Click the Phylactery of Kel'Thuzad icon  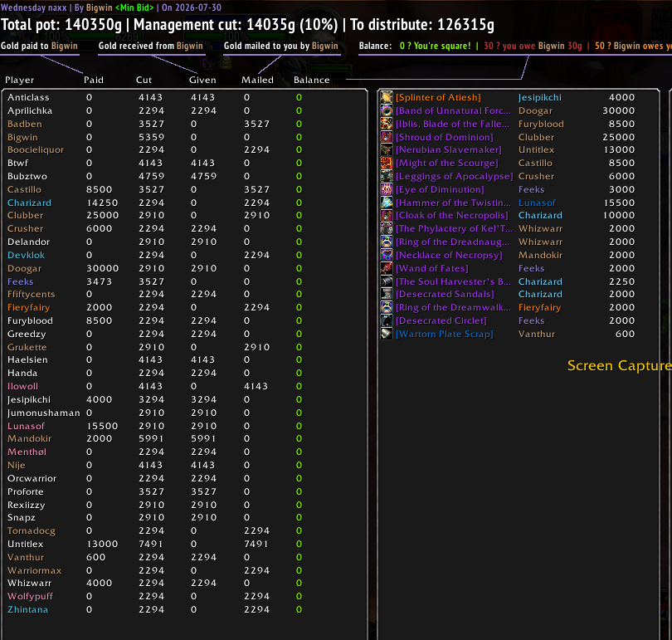387,228
